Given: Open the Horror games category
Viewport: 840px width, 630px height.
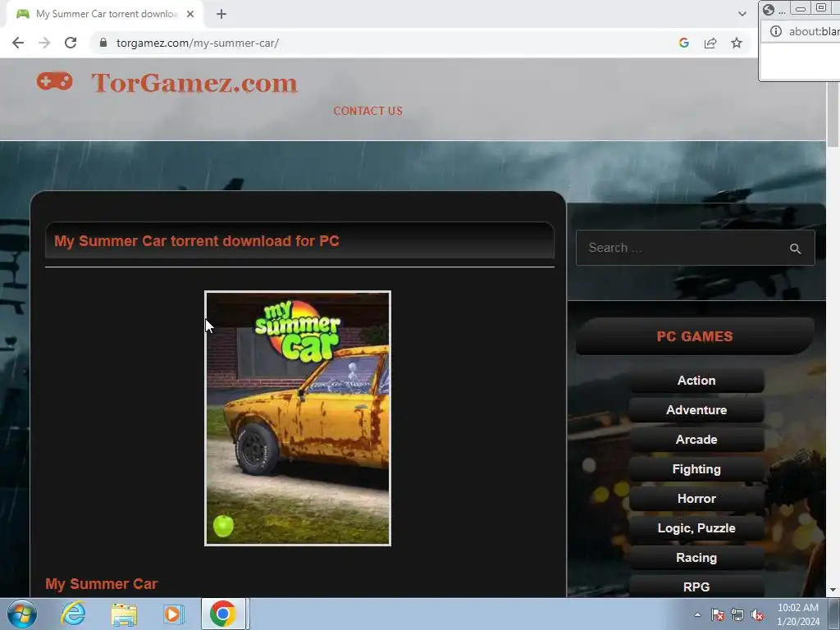Looking at the screenshot, I should tap(696, 498).
